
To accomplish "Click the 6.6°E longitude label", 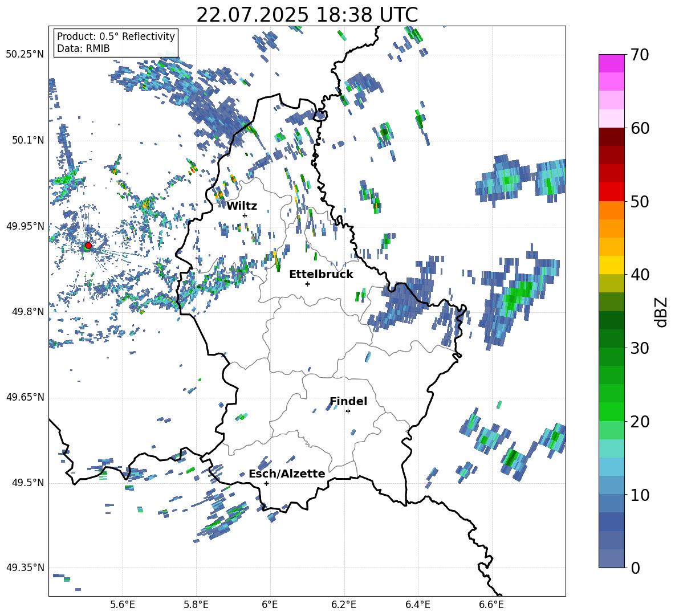I will pyautogui.click(x=491, y=605).
